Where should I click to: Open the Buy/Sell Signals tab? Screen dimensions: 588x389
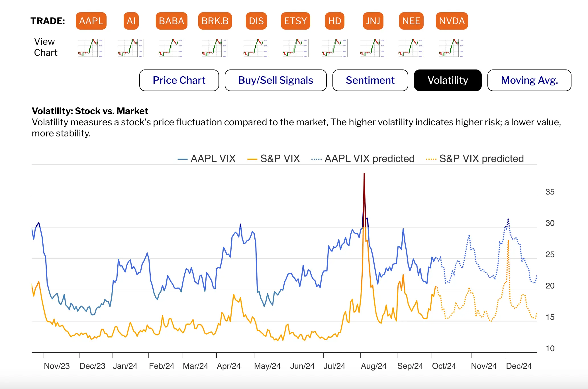(x=276, y=80)
